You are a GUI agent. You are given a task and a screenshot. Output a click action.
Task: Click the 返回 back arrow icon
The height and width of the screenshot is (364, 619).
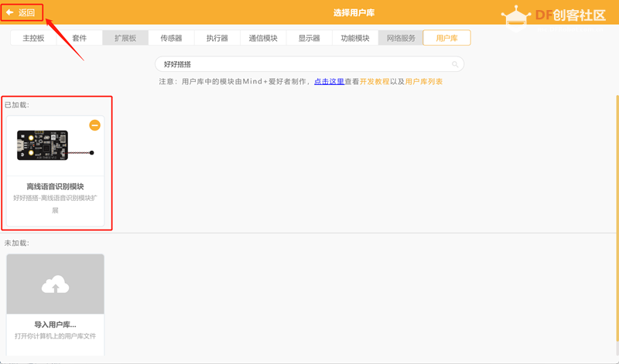(10, 12)
